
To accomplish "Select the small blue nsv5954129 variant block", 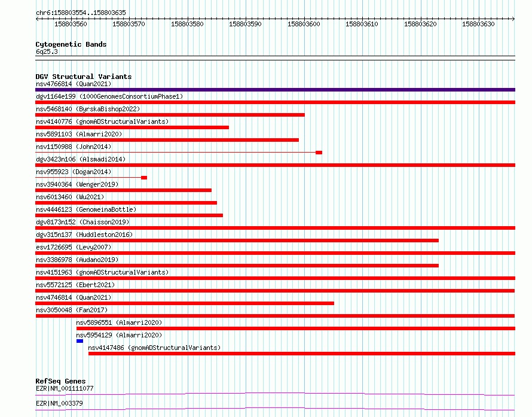I will pyautogui.click(x=80, y=341).
